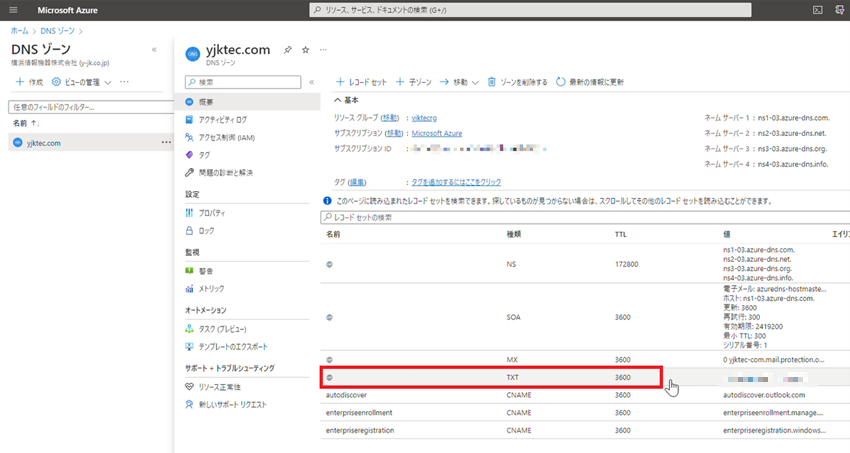This screenshot has width=850, height=453.
Task: Click the TTL column header
Action: coord(621,234)
